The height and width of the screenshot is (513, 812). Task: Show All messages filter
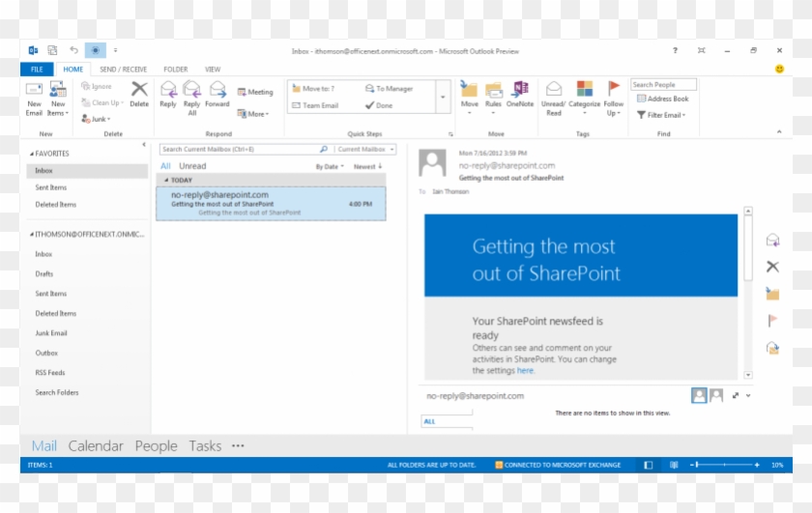point(165,166)
